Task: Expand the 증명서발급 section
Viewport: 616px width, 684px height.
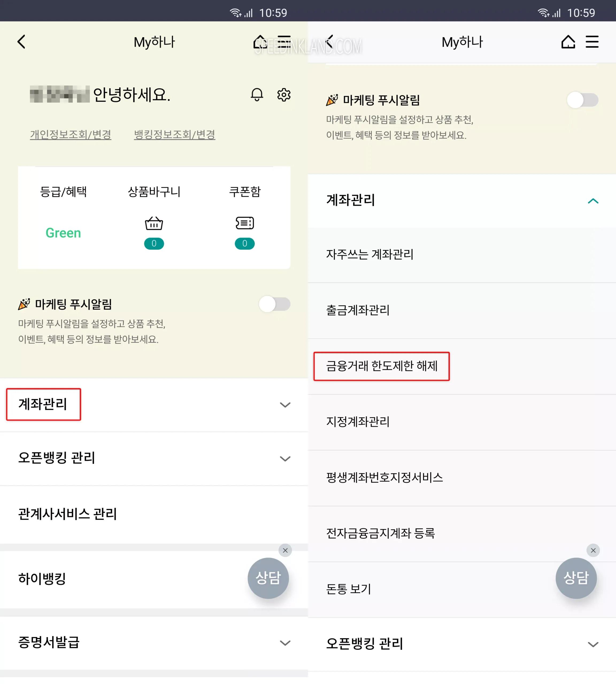Action: point(154,643)
